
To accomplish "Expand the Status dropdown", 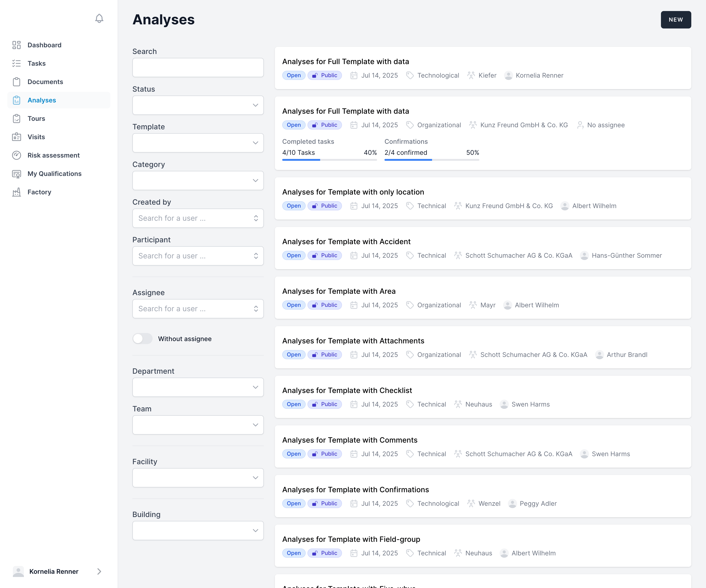I will 198,105.
